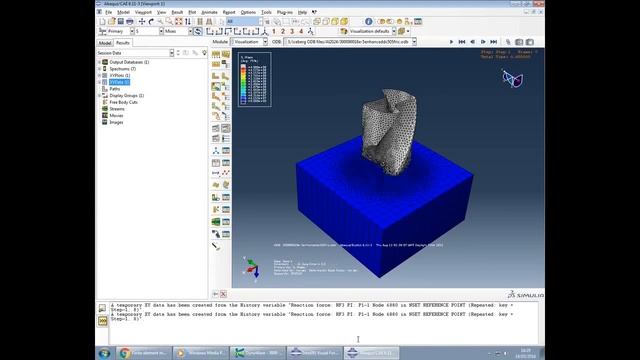Select the Paths tree item
Viewport: 640px width, 360px height.
click(115, 89)
